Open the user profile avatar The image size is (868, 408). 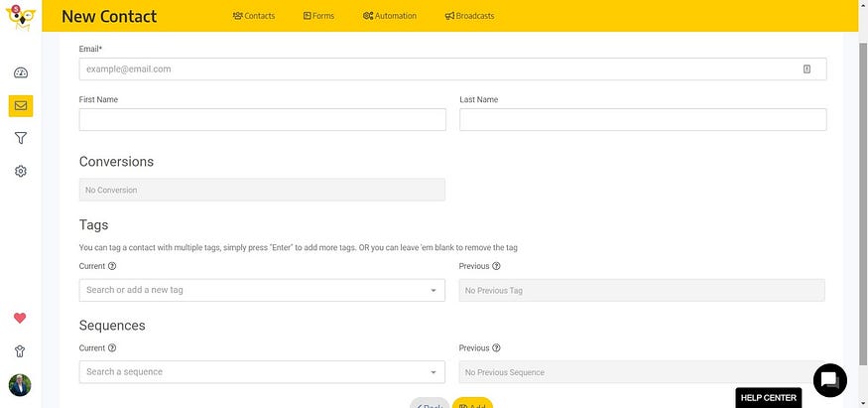[20, 385]
